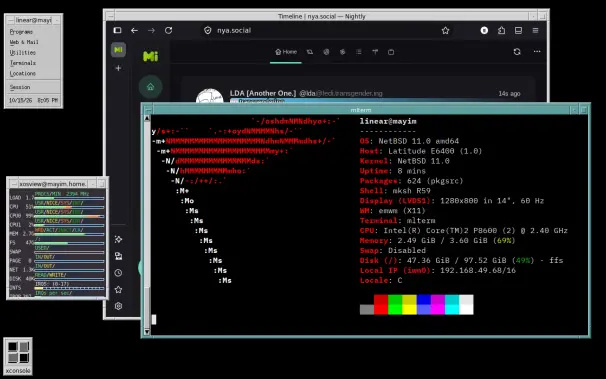The width and height of the screenshot is (606, 379).
Task: Click the xconsole desktop icon
Action: pyautogui.click(x=18, y=356)
